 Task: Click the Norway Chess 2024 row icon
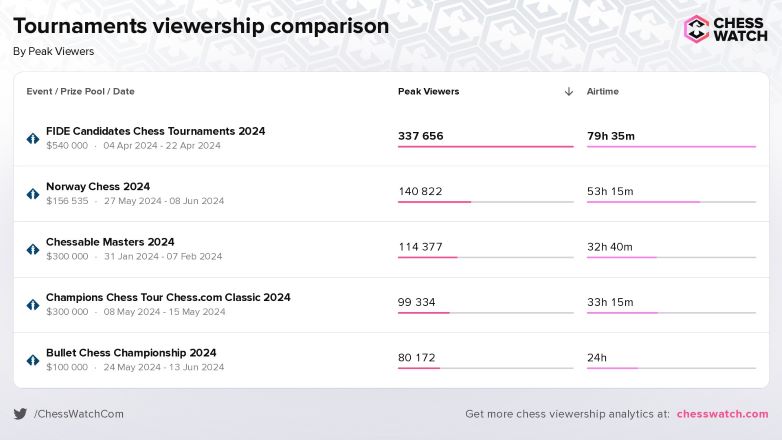33,193
